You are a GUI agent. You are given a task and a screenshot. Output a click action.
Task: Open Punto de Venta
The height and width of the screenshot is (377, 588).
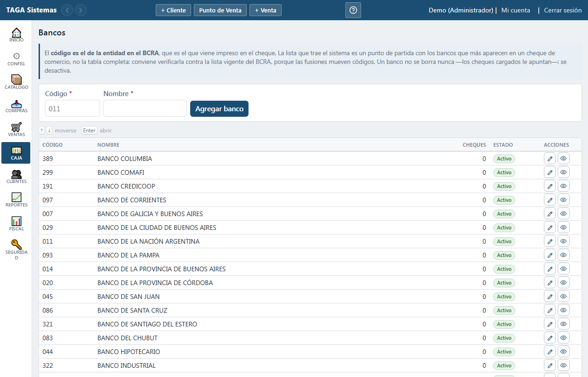pos(220,10)
